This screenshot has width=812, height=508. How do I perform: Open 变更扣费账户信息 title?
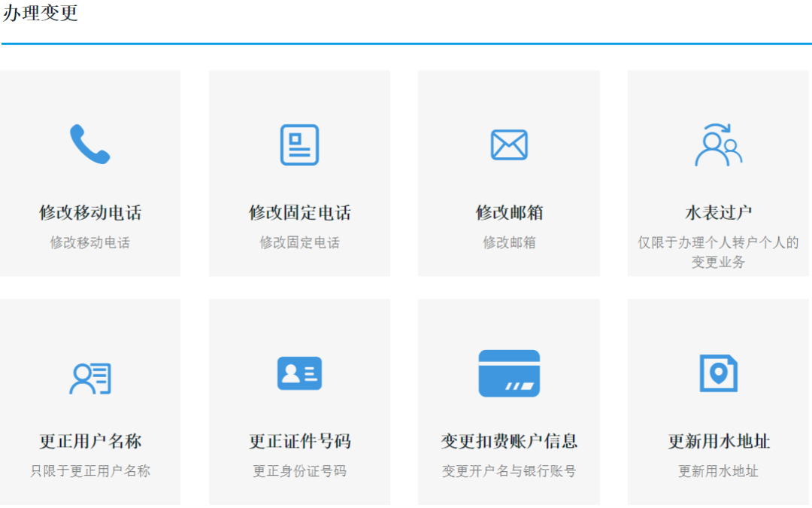[x=509, y=442]
